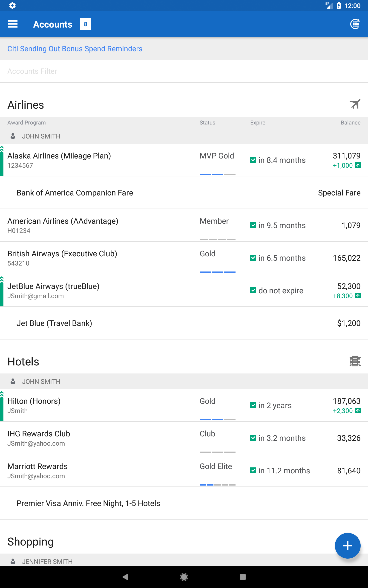Tap the Airlines airplane icon

[x=355, y=105]
